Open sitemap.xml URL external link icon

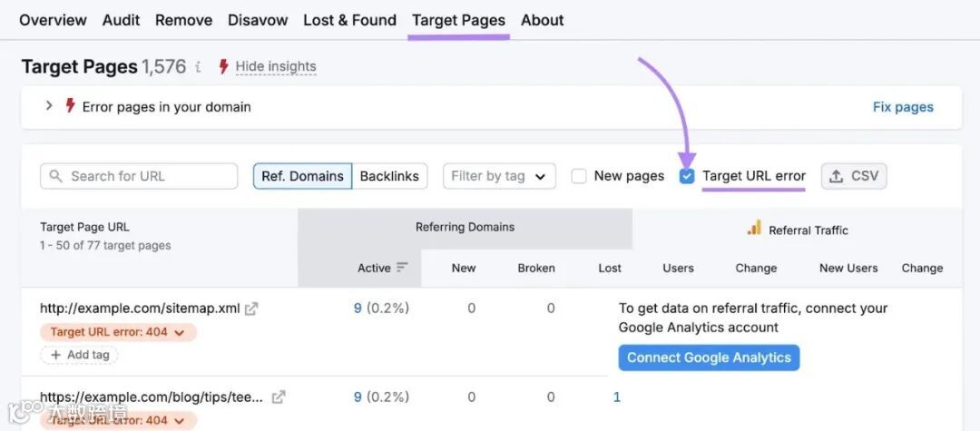(251, 309)
